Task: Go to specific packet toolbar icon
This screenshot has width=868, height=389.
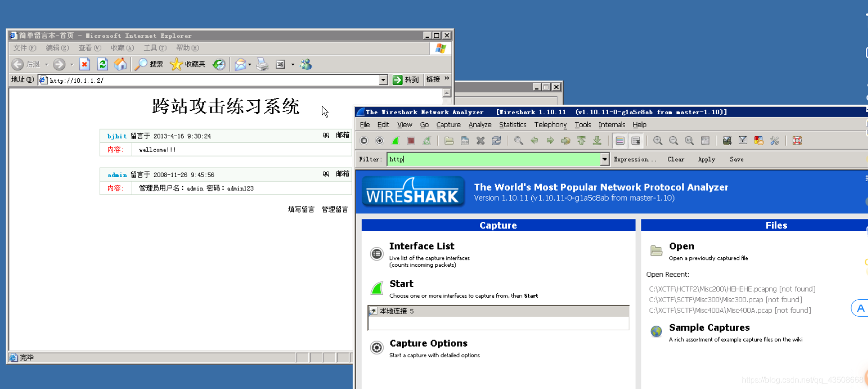Action: coord(566,141)
